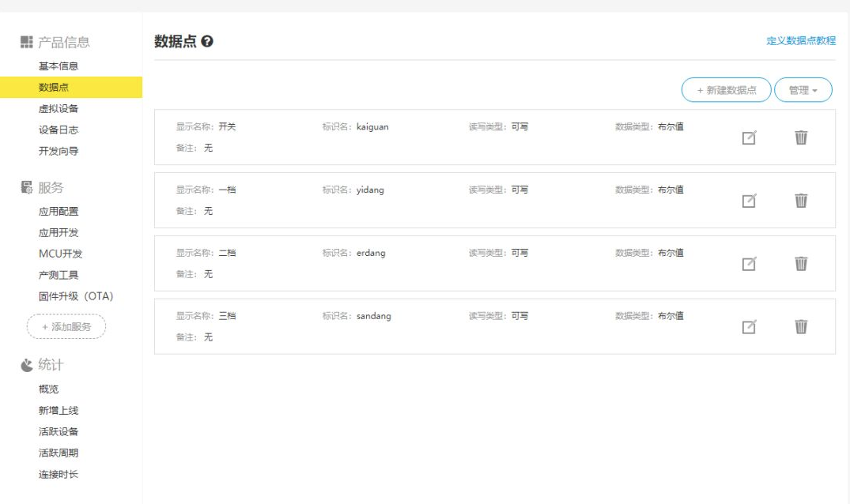This screenshot has width=850, height=504.
Task: Delete the erdang data point
Action: click(x=801, y=264)
